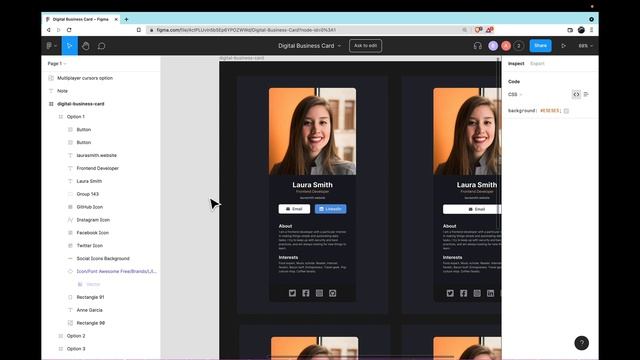The height and width of the screenshot is (360, 640).
Task: Open the browser wallet icon
Action: coord(570,30)
